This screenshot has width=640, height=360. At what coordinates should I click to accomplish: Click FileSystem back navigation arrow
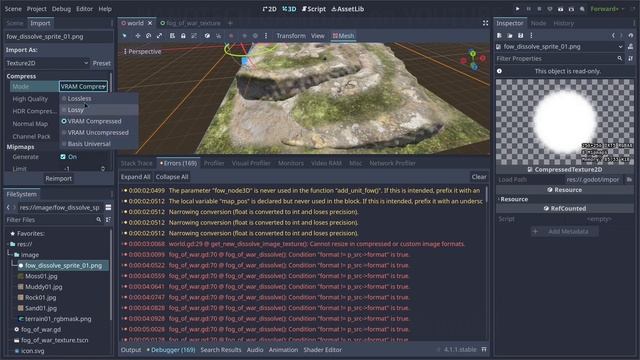(x=8, y=207)
